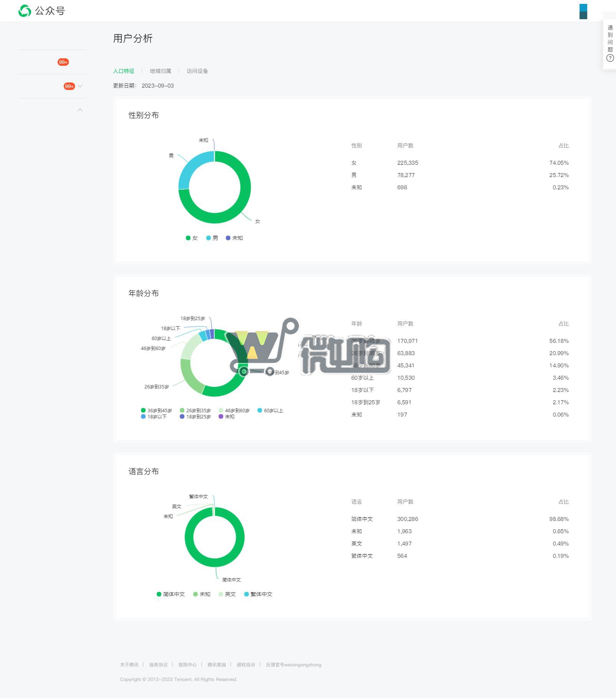The width and height of the screenshot is (616, 699).
Task: Toggle 繁体中文 legend in language chart
Action: pos(258,594)
